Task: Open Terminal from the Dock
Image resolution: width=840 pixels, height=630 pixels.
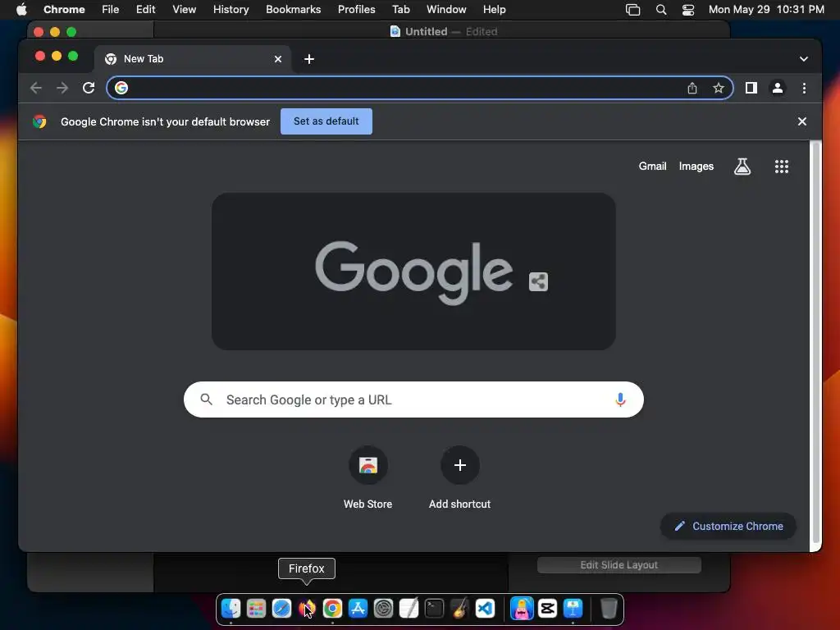Action: coord(434,609)
